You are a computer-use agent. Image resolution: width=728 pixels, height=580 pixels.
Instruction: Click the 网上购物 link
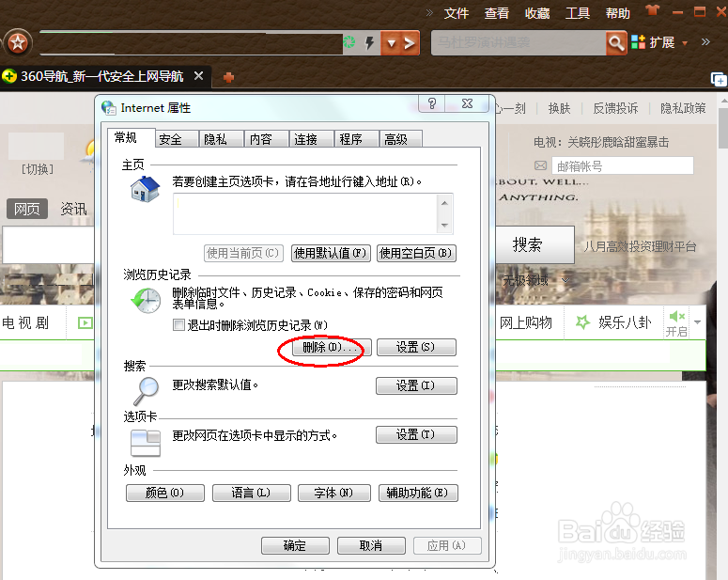point(526,322)
